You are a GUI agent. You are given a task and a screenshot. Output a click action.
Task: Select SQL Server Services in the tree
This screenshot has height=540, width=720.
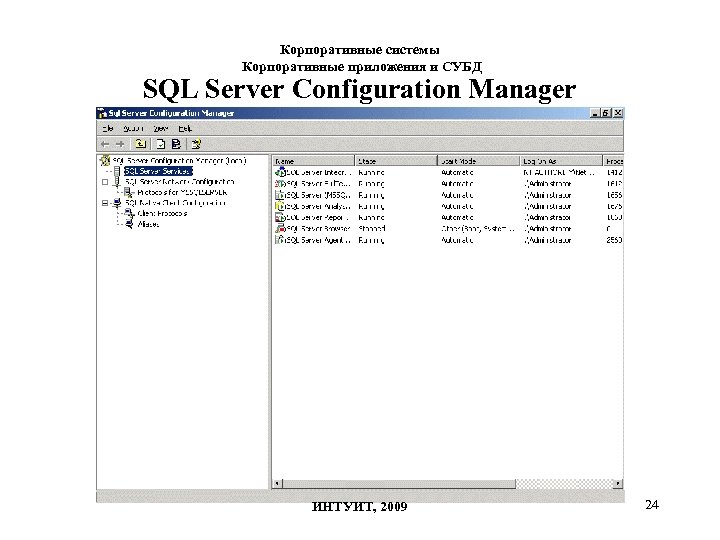tap(158, 171)
